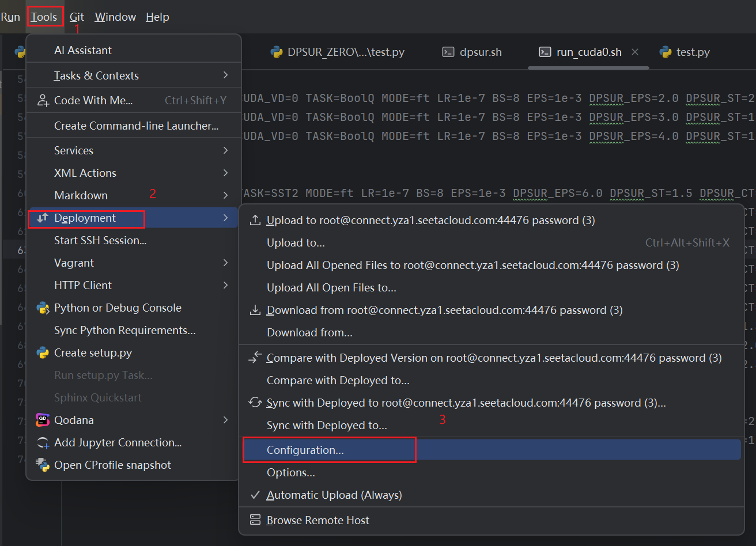The width and height of the screenshot is (756, 546).
Task: Click the Deployment submenu icon
Action: (41, 218)
